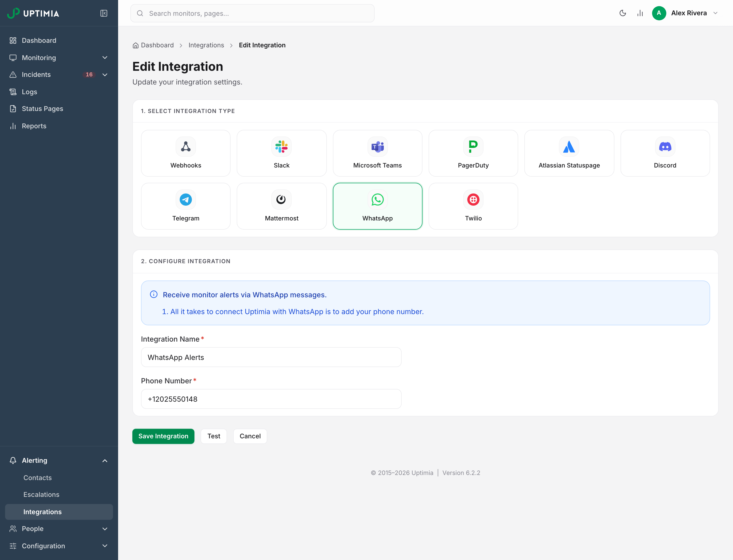Select the Twilio integration type
The height and width of the screenshot is (560, 733).
point(473,206)
